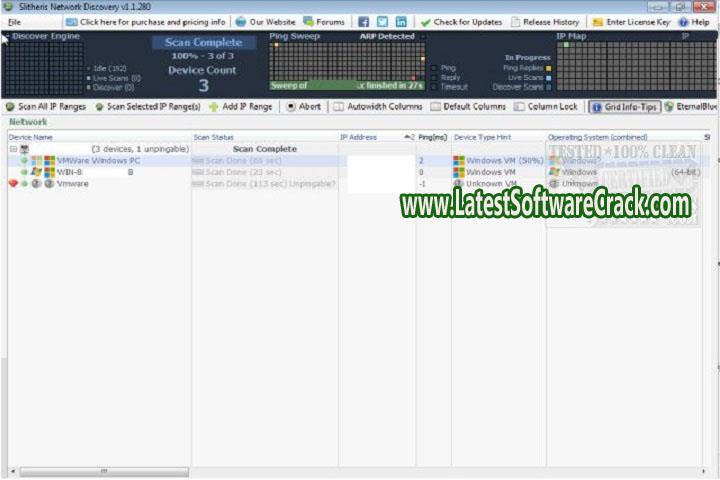720x480 pixels.
Task: Select the Vmware device row
Action: click(358, 183)
